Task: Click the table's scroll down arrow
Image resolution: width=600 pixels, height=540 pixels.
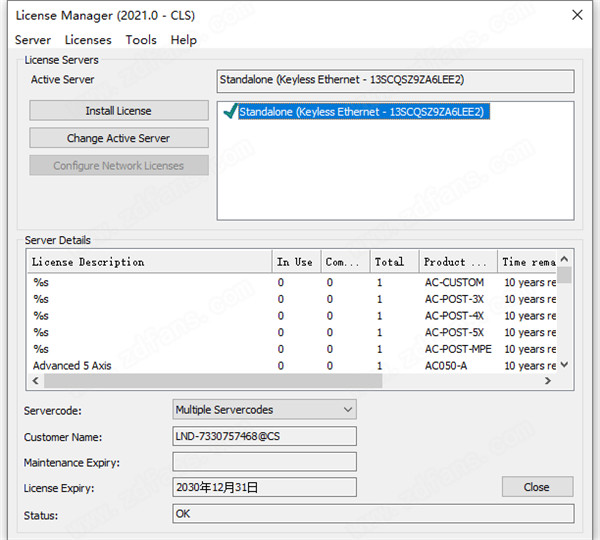Action: click(x=564, y=365)
